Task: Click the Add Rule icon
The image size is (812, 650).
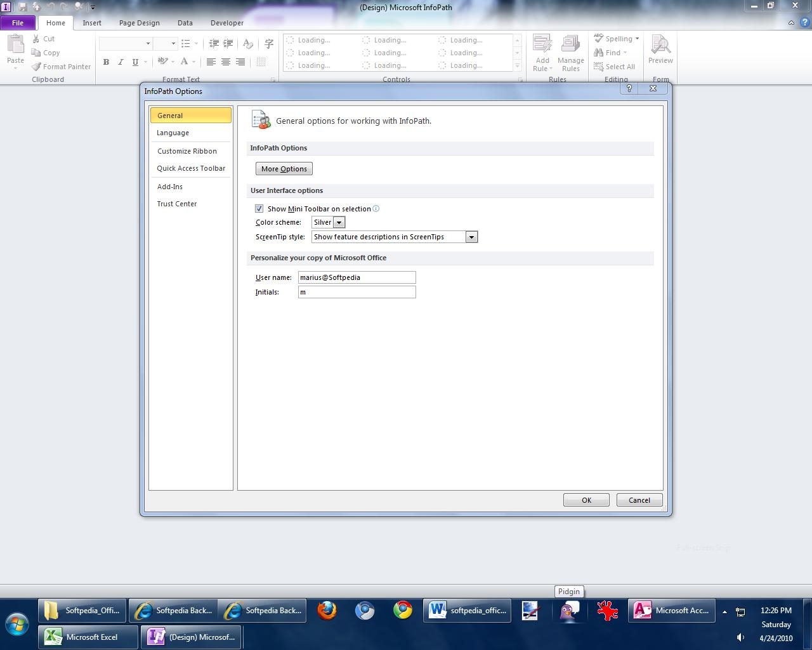Action: pos(542,44)
